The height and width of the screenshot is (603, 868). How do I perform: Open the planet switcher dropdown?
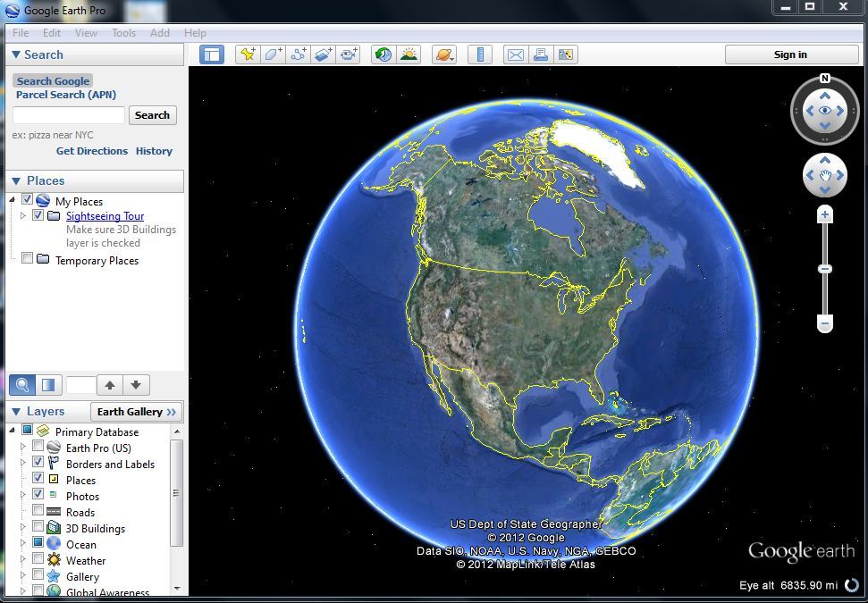444,54
